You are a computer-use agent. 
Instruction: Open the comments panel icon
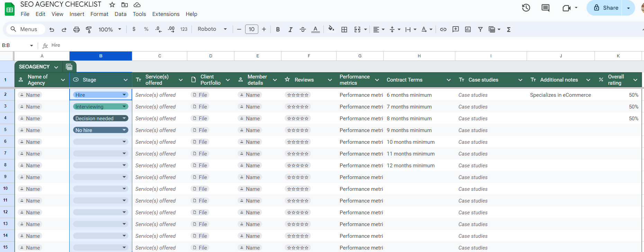(545, 8)
